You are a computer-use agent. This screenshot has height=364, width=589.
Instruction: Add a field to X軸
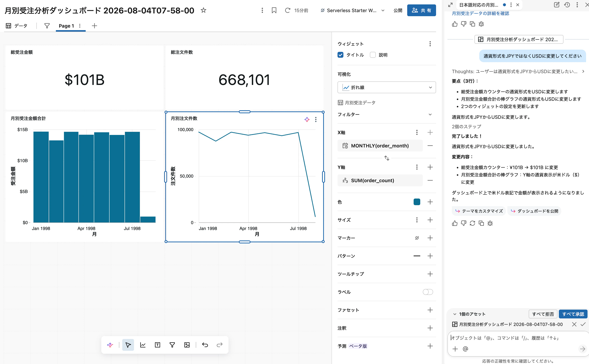[430, 132]
